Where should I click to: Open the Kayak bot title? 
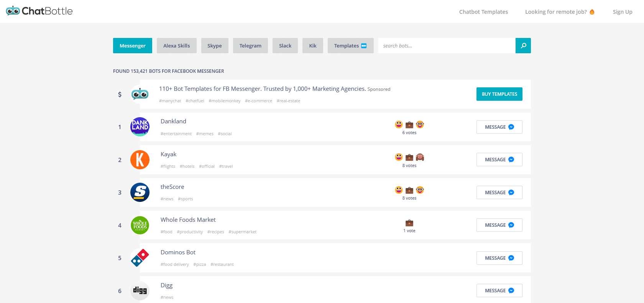(x=168, y=154)
